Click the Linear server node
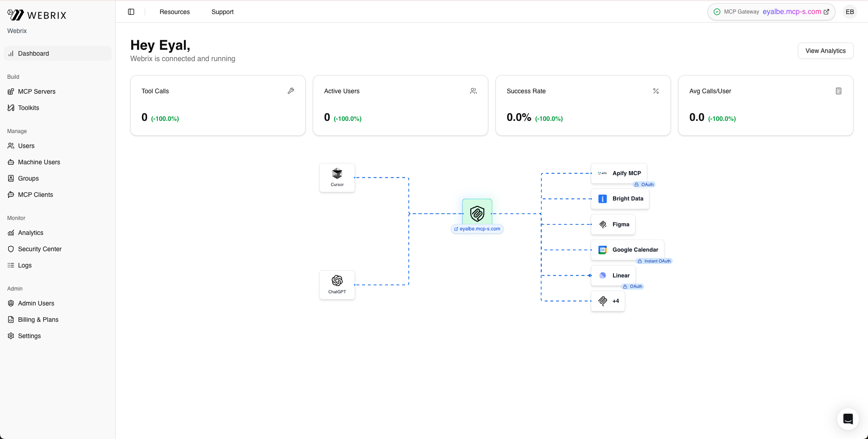This screenshot has width=868, height=439. (x=613, y=276)
